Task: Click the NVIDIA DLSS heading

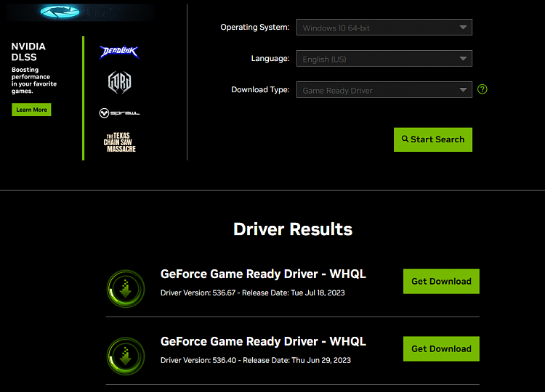Action: coord(28,52)
